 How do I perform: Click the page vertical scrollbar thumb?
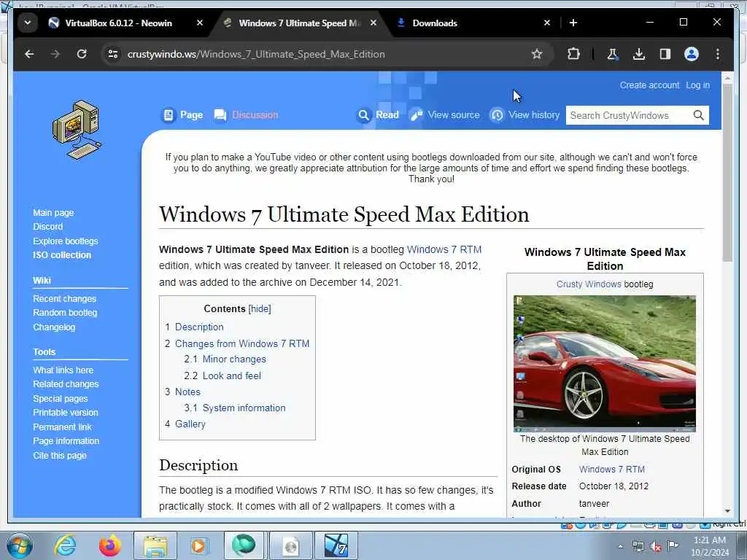coord(727,173)
